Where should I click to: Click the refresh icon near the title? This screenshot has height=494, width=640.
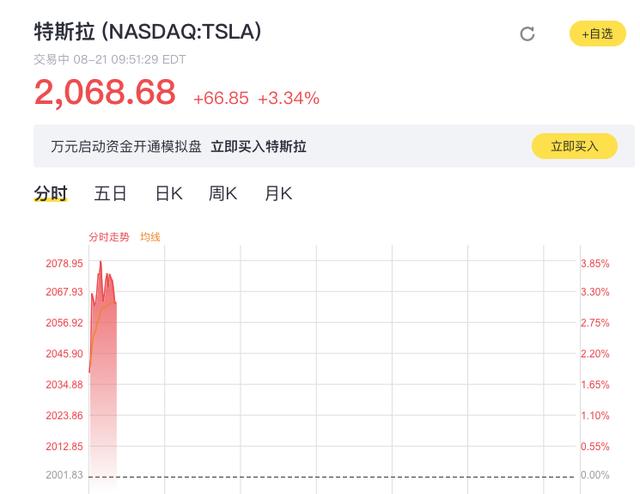pos(528,34)
